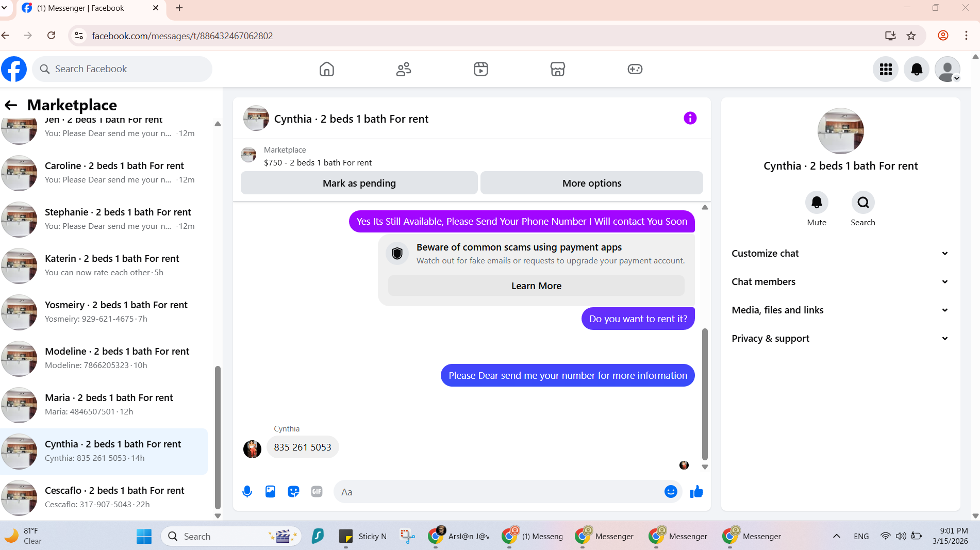Viewport: 980px width, 550px height.
Task: Open the Windows Start menu
Action: pyautogui.click(x=144, y=537)
